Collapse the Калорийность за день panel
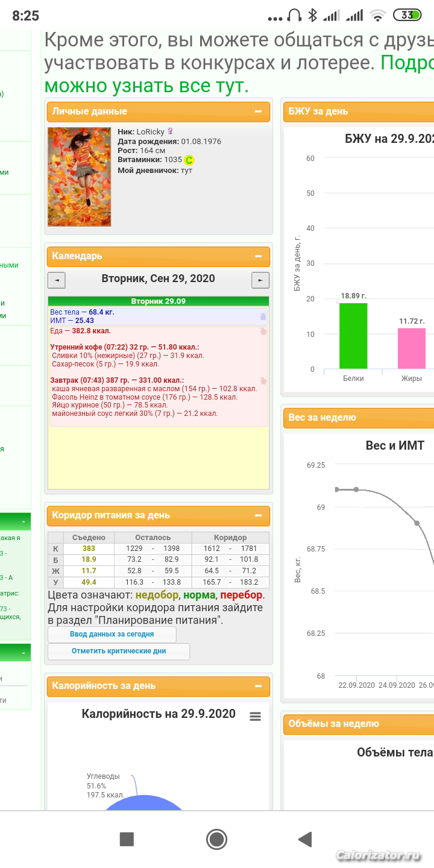This screenshot has height=868, width=434. click(258, 686)
